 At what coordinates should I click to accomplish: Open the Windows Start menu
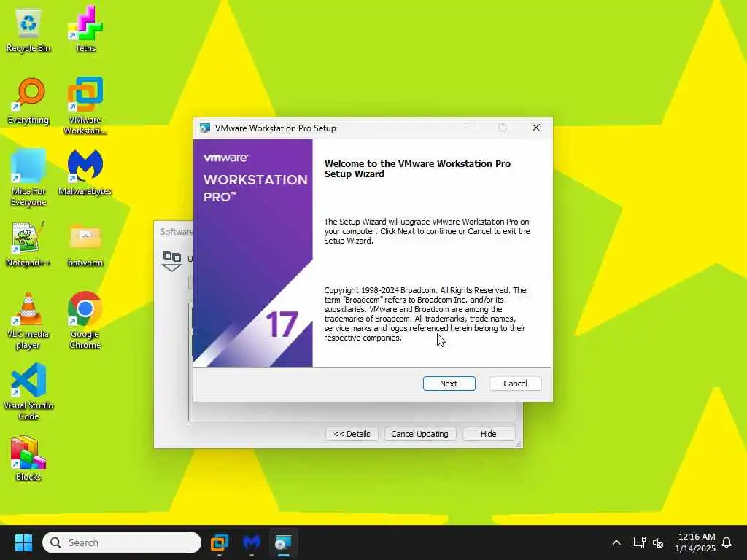23,542
